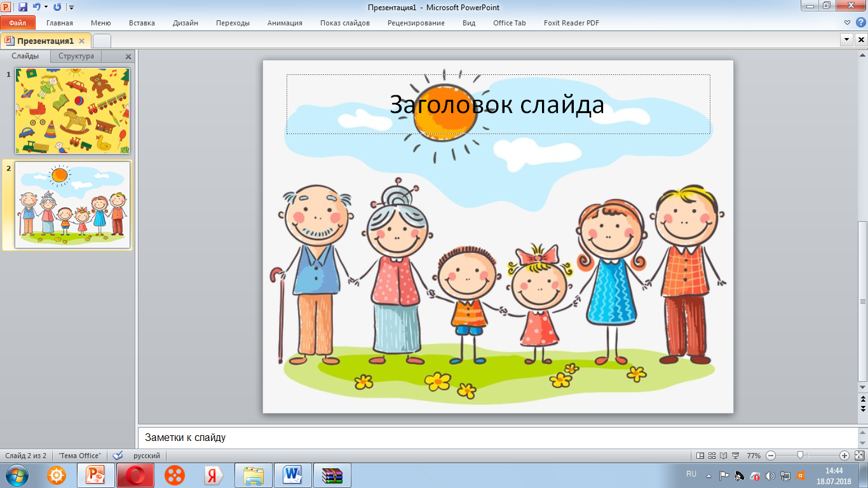Screen dimensions: 868x488
Task: Start slide show from status bar icon
Action: (x=735, y=456)
